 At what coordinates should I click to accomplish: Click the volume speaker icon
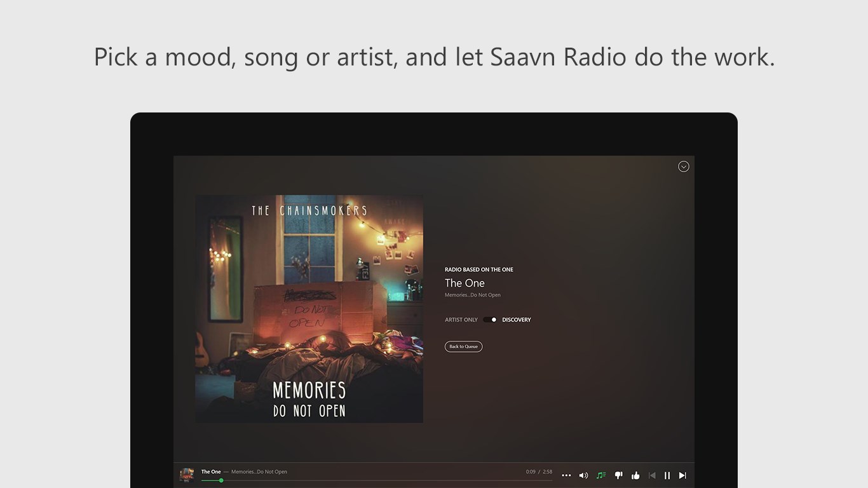point(583,475)
